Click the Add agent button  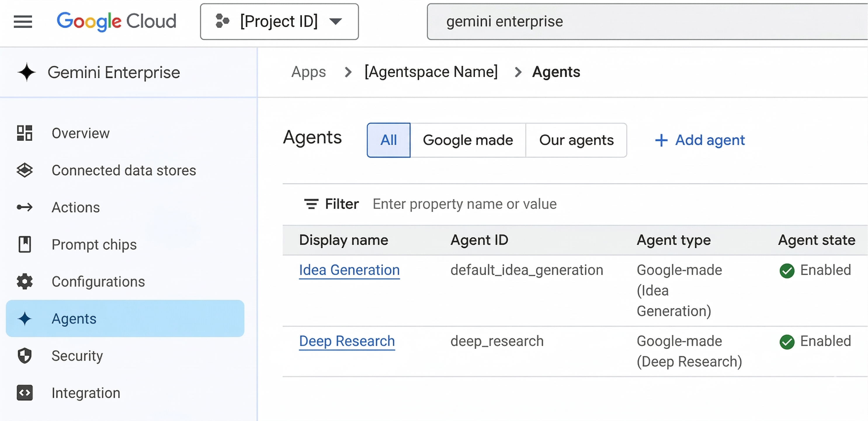point(699,140)
